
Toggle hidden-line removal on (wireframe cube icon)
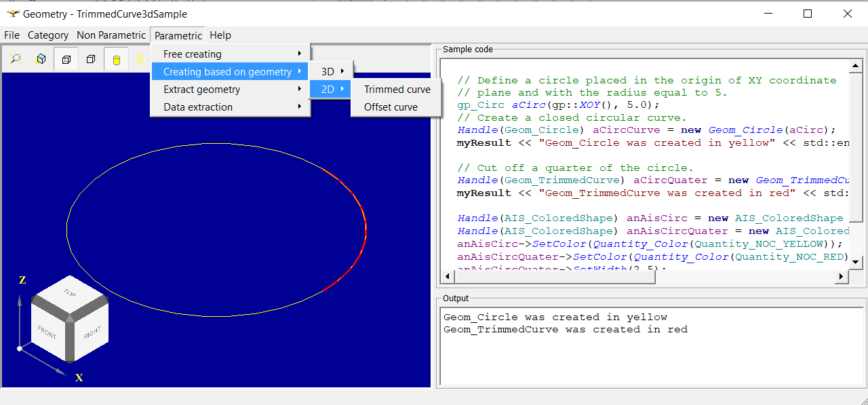pos(66,60)
